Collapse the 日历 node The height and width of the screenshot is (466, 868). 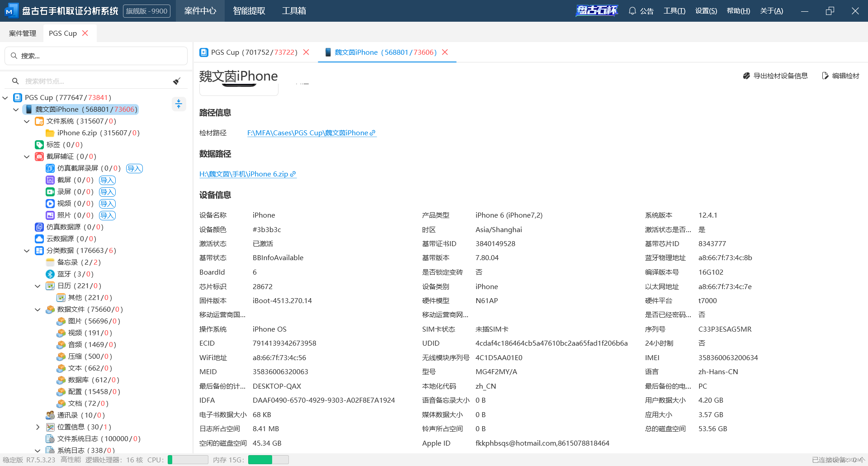coord(38,286)
